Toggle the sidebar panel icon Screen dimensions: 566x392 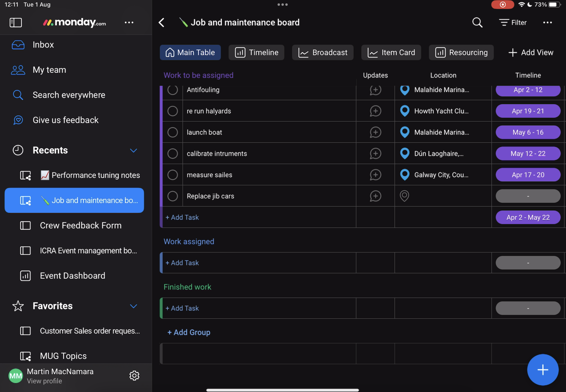tap(16, 23)
